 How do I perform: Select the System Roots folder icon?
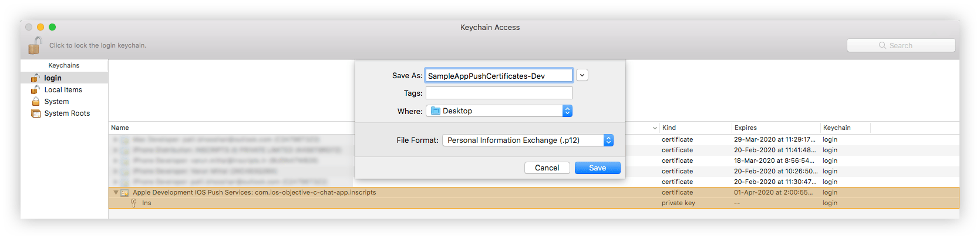point(36,113)
